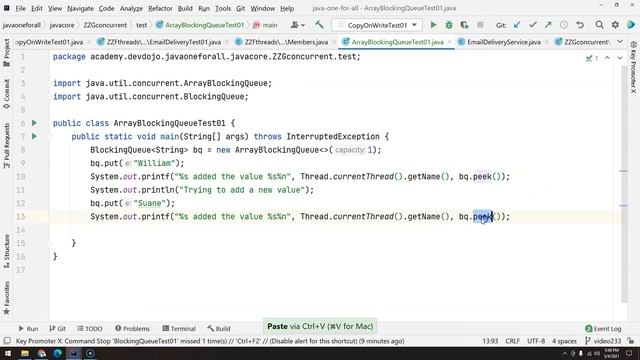Open line separator CRLF selector
The height and width of the screenshot is (360, 640).
[x=512, y=341]
